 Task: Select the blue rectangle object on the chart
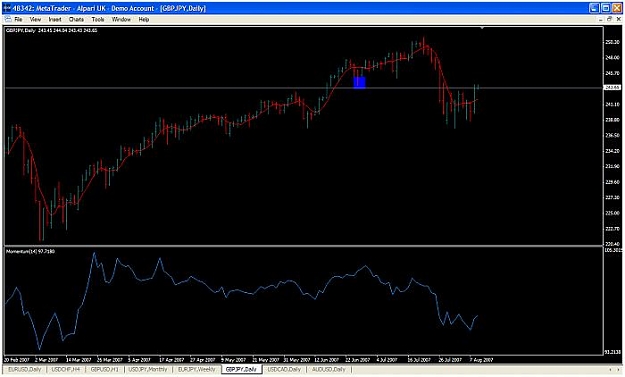tap(359, 82)
